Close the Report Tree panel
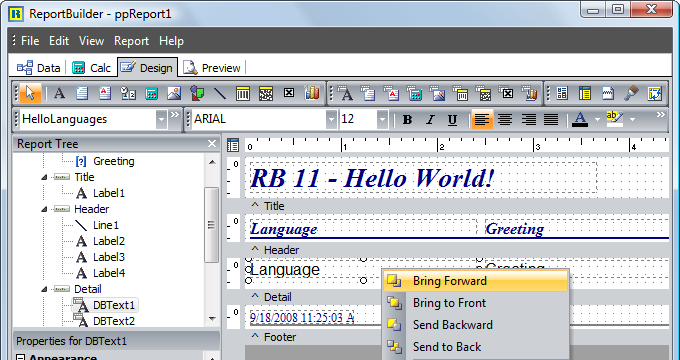 [212, 144]
